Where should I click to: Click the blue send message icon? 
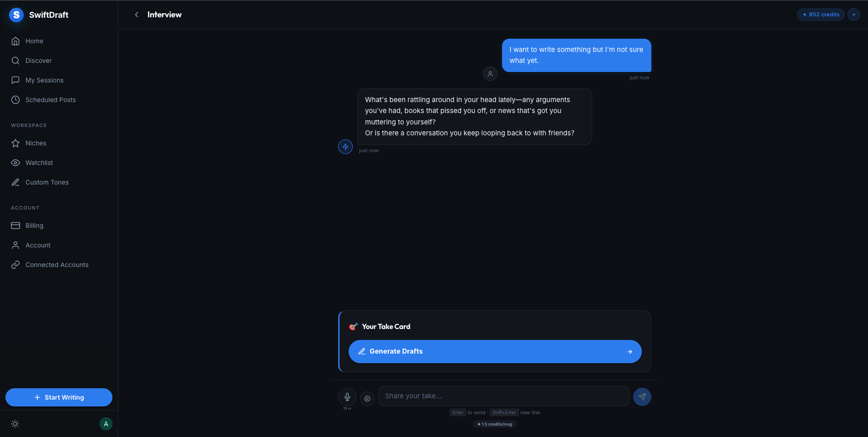[642, 396]
